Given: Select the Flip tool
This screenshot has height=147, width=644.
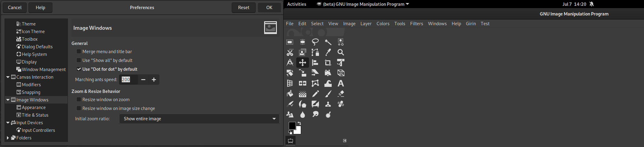Looking at the screenshot, I should 303,83.
